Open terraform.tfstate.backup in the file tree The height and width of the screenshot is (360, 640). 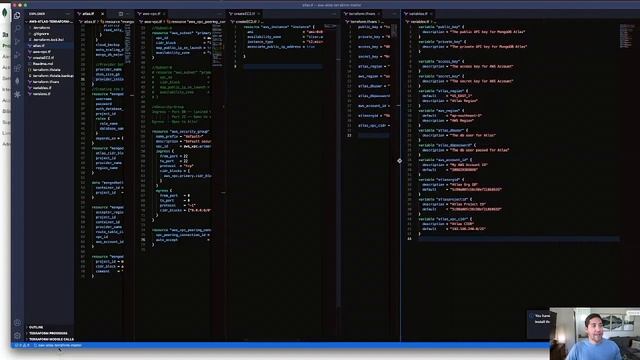pyautogui.click(x=49, y=76)
